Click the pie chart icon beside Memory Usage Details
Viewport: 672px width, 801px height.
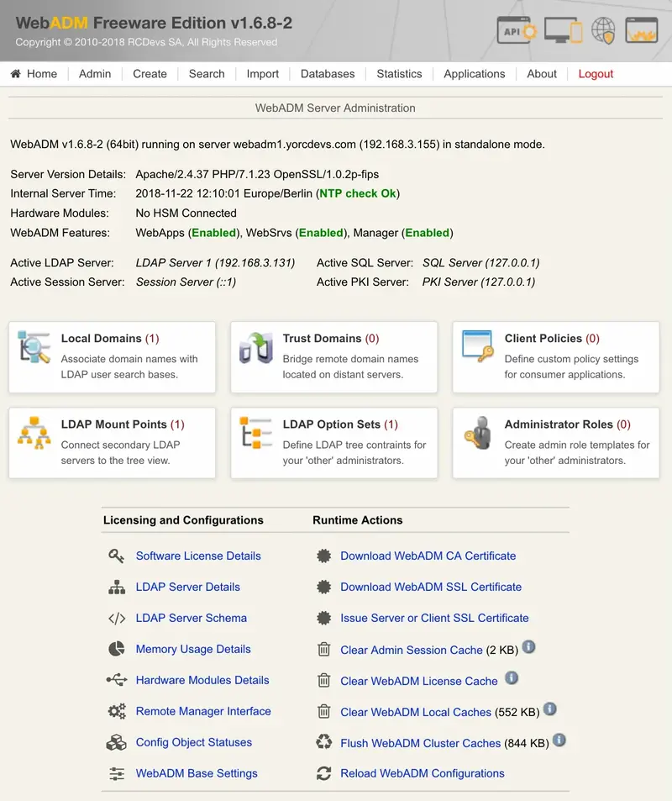tap(117, 649)
